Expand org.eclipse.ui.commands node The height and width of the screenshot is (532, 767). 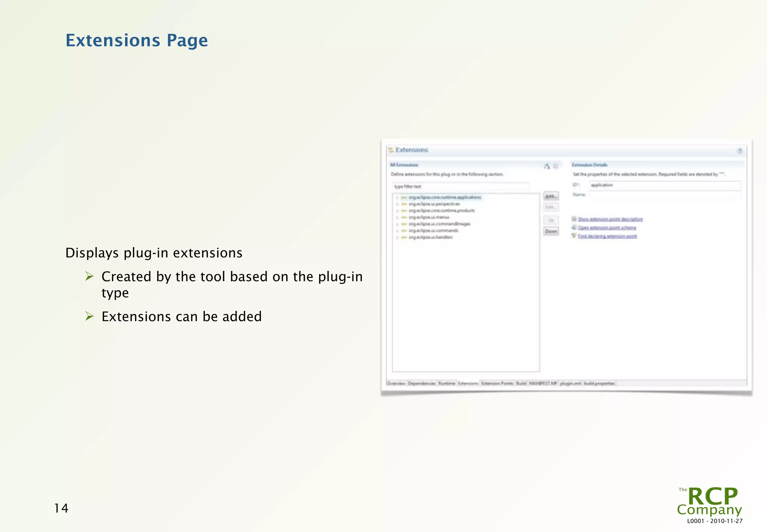(397, 231)
